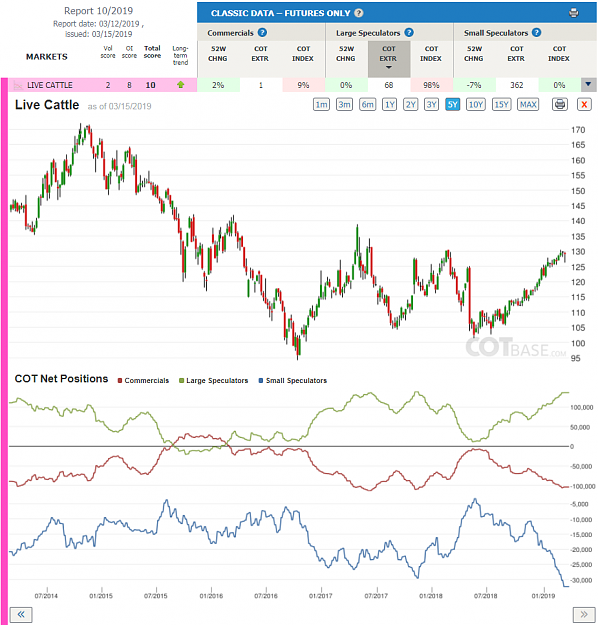This screenshot has width=598, height=625.
Task: Click the Vol score column header
Action: click(x=108, y=52)
